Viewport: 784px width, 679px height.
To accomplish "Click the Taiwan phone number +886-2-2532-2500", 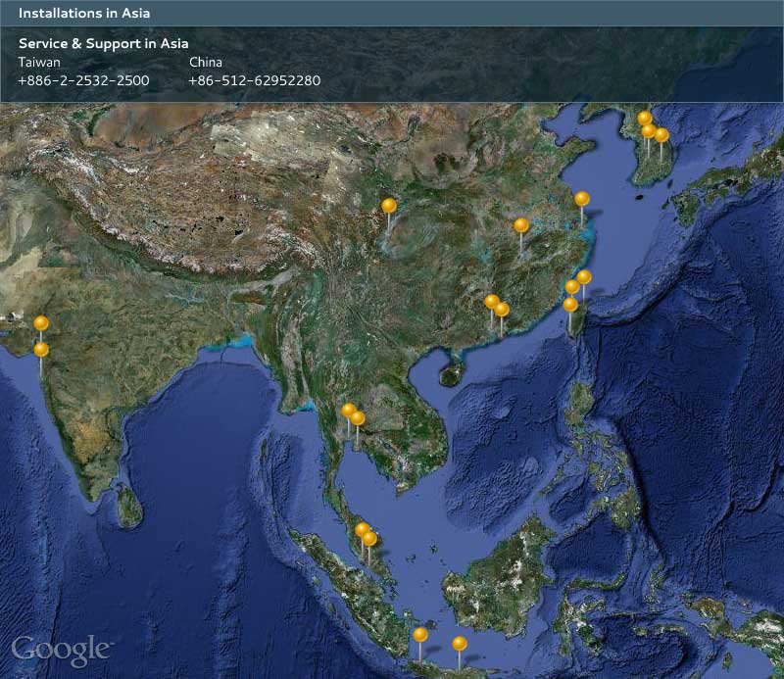I will click(83, 80).
